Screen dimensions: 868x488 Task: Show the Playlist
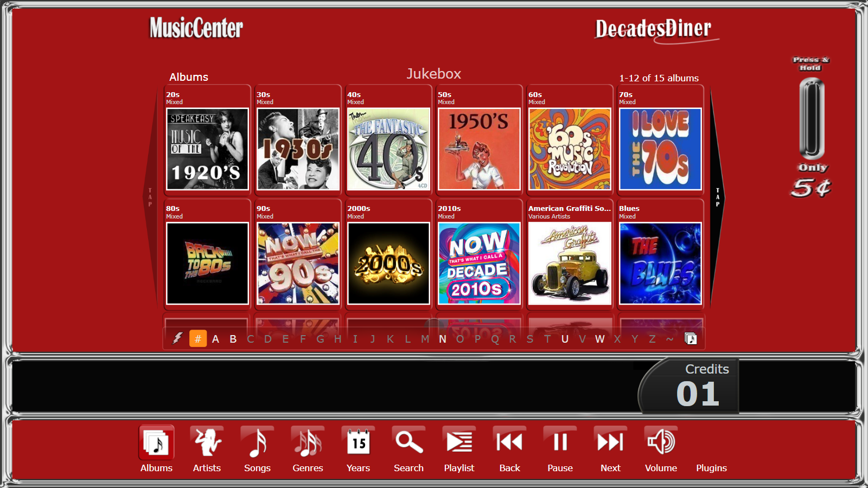[x=459, y=442]
